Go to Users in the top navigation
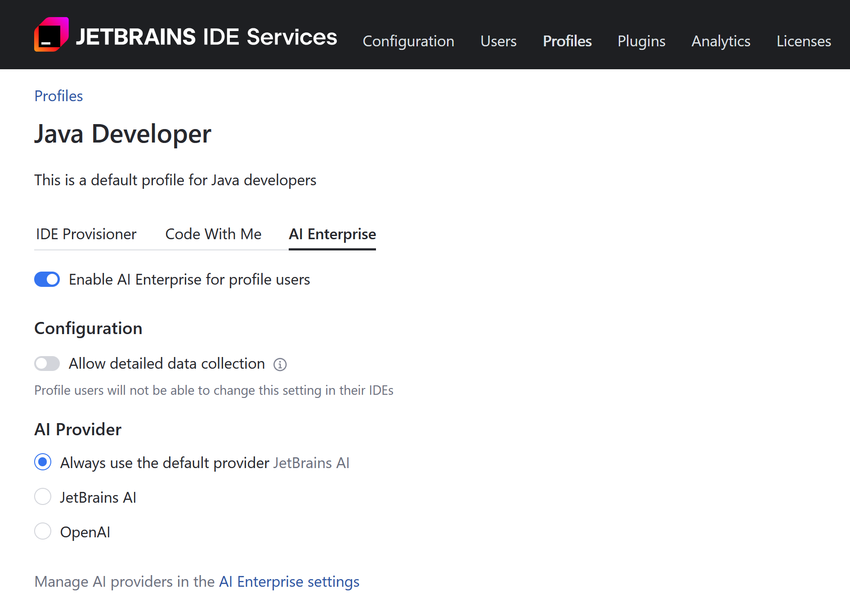Image resolution: width=850 pixels, height=616 pixels. [498, 41]
